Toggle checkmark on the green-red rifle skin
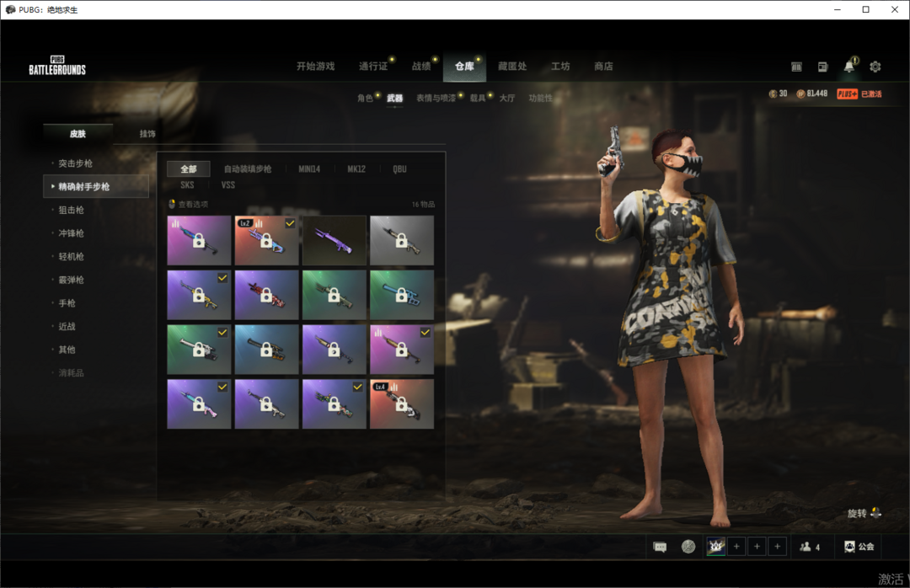910x588 pixels. click(357, 388)
